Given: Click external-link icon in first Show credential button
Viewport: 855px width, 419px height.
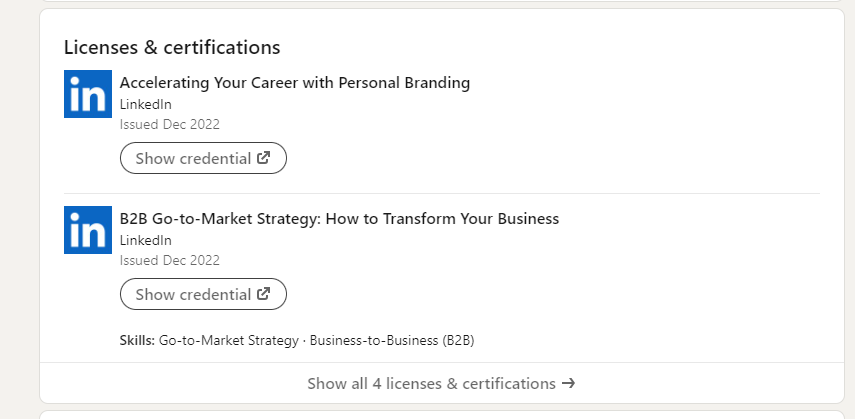Looking at the screenshot, I should pyautogui.click(x=264, y=158).
